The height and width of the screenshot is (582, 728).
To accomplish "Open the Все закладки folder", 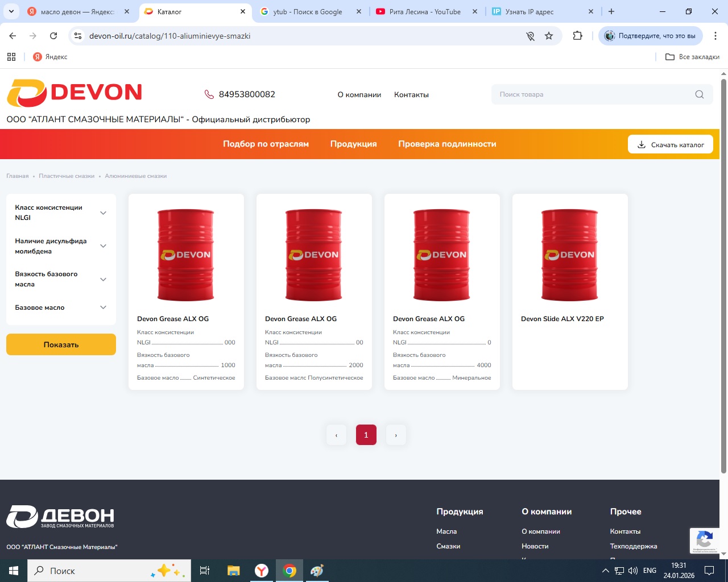I will pos(692,57).
